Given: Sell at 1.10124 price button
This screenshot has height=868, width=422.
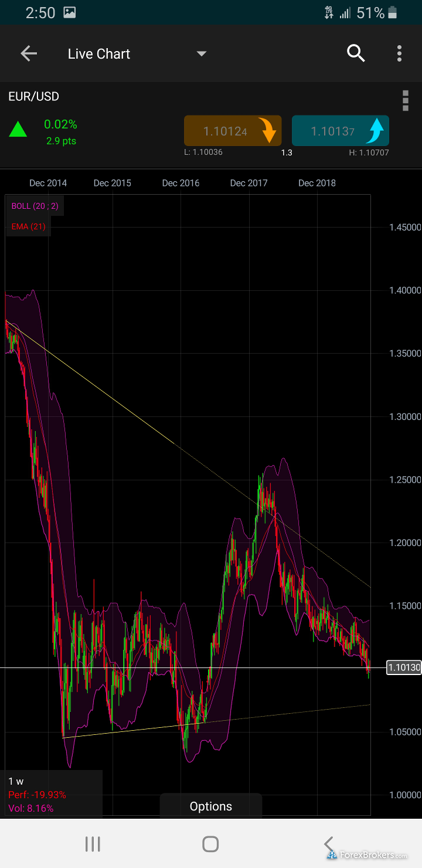Looking at the screenshot, I should point(225,131).
